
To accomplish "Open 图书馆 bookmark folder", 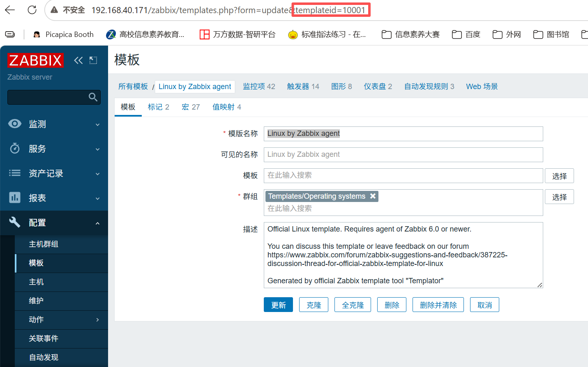I will pyautogui.click(x=551, y=34).
